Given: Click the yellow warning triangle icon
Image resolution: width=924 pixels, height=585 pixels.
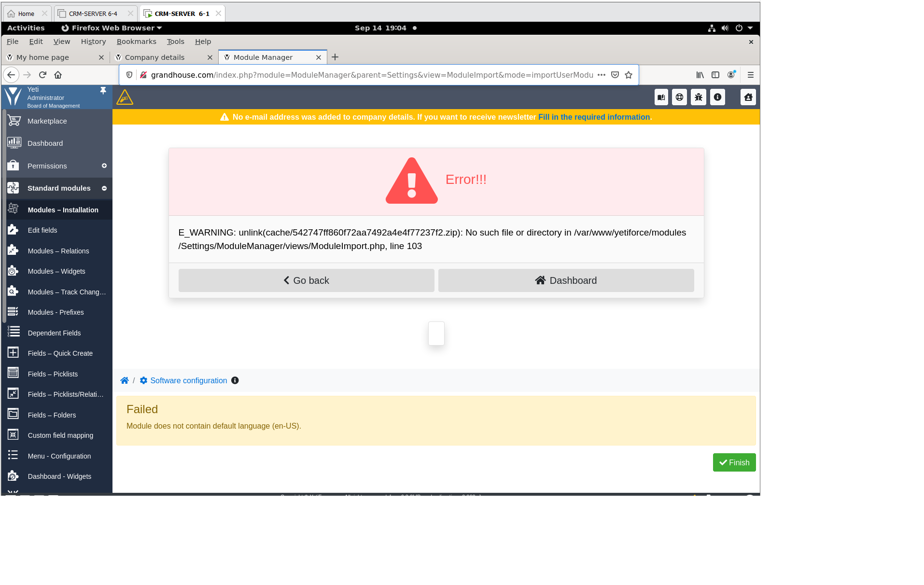Looking at the screenshot, I should [125, 97].
